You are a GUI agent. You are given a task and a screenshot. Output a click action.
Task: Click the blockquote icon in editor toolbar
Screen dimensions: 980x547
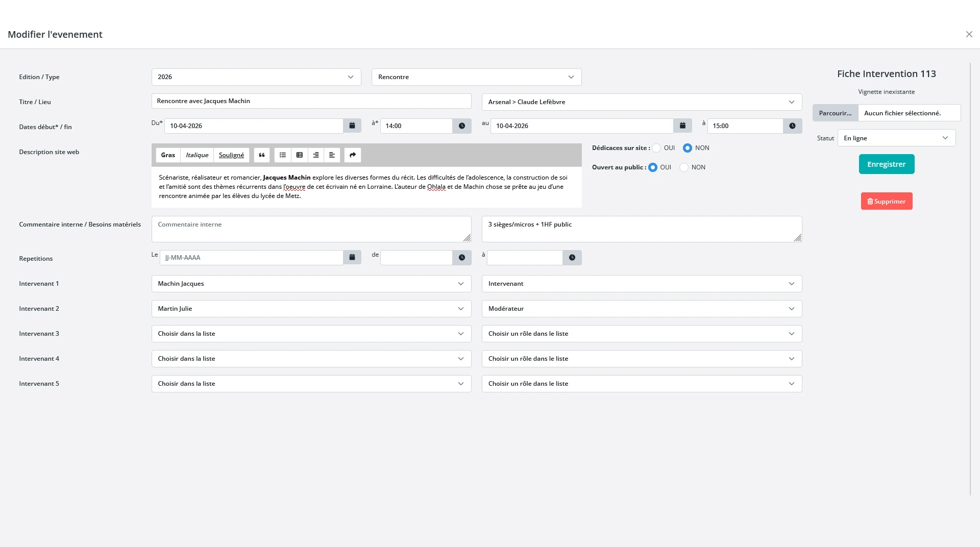262,155
